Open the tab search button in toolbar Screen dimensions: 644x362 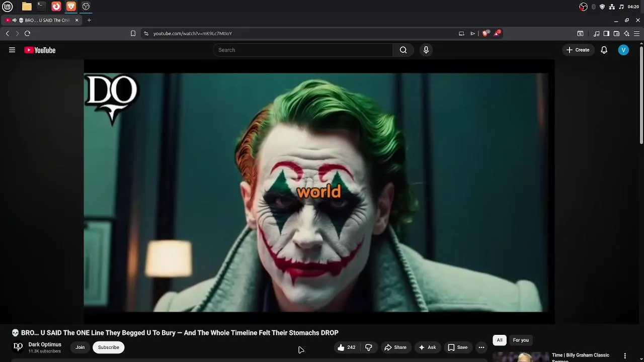[x=580, y=34]
